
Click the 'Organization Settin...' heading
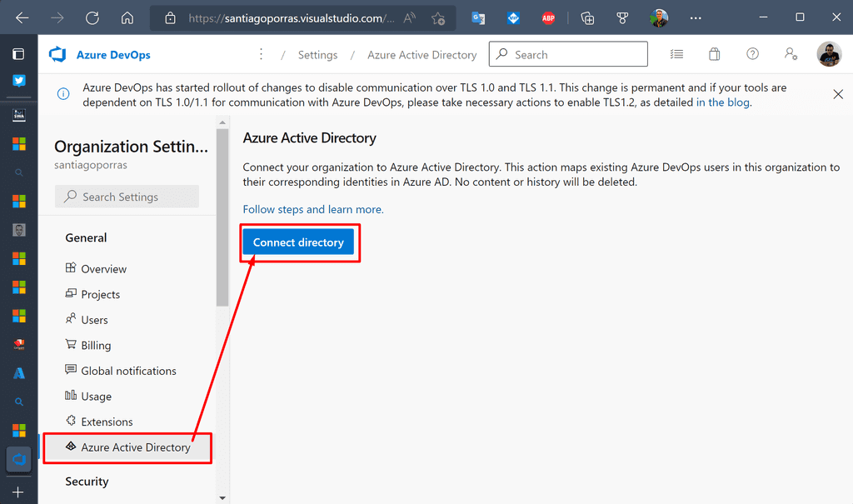pyautogui.click(x=131, y=147)
